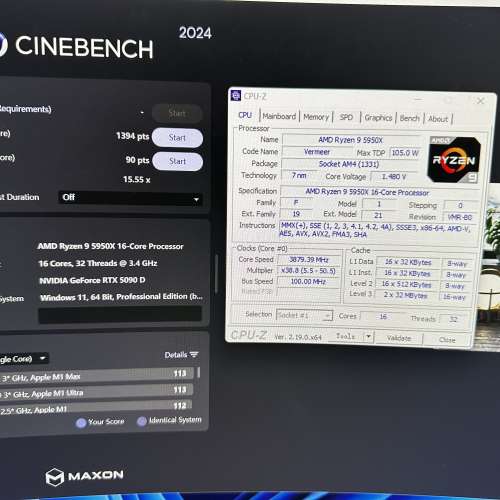Click the Core Voltage value 1.480 V
This screenshot has height=500, width=500.
393,177
